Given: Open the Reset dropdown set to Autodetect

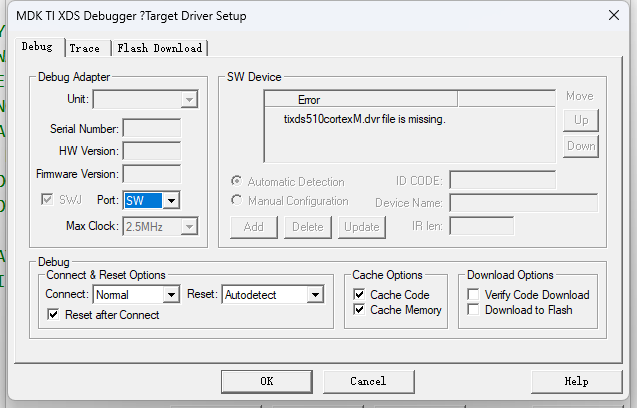Looking at the screenshot, I should 273,295.
